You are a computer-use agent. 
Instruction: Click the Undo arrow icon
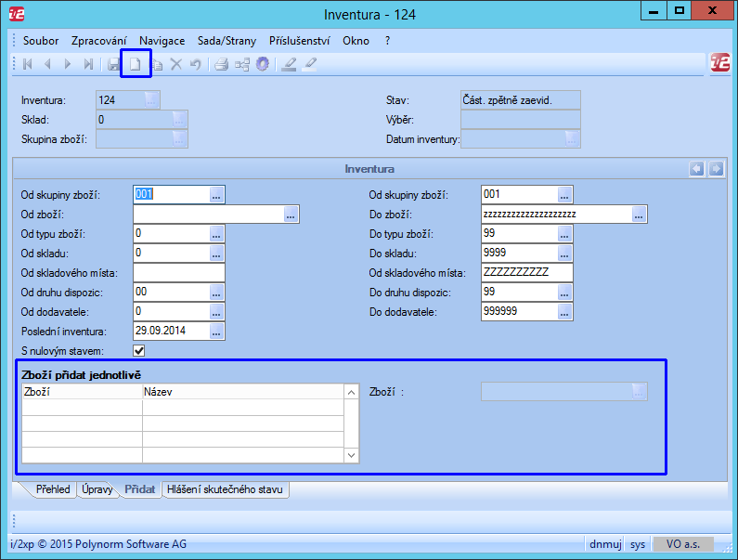pyautogui.click(x=196, y=64)
